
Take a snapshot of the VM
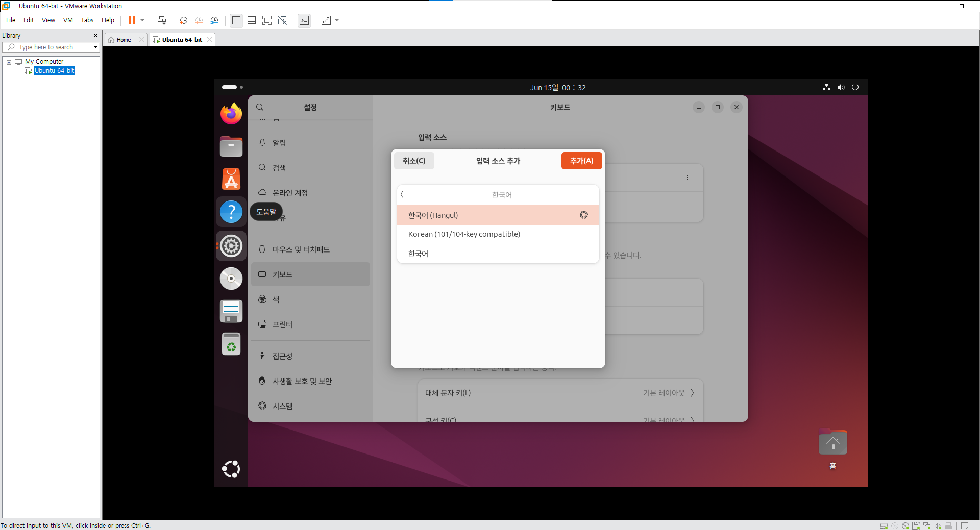coord(184,20)
